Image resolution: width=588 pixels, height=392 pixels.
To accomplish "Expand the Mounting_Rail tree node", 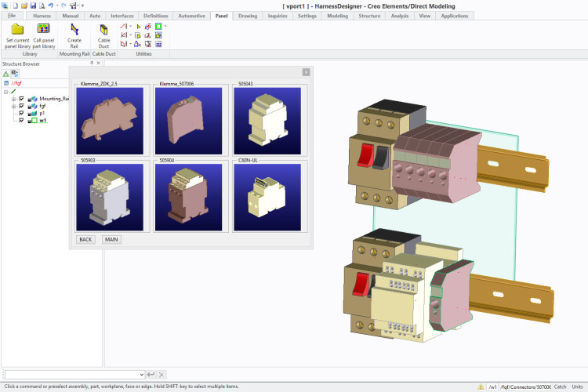I will coord(13,99).
